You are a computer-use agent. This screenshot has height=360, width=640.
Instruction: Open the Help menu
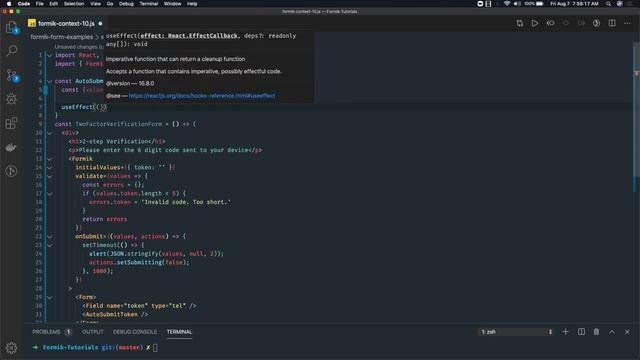pos(192,4)
